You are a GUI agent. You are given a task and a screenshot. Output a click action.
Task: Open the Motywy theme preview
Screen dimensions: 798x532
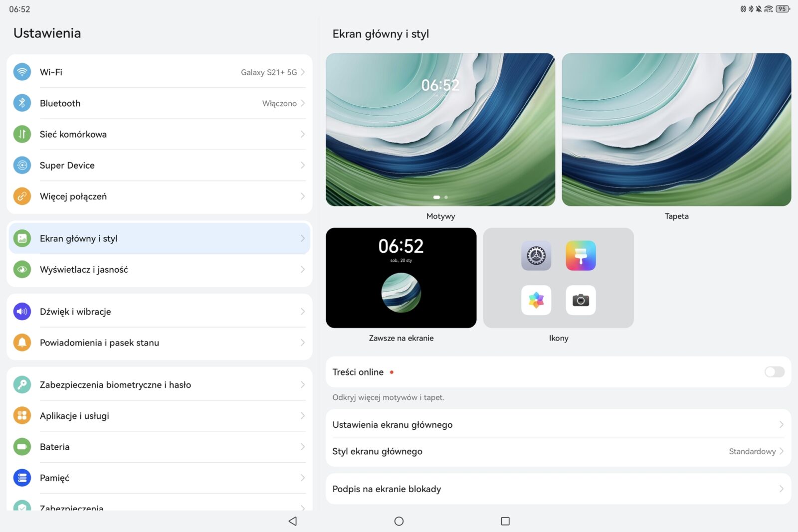point(440,130)
